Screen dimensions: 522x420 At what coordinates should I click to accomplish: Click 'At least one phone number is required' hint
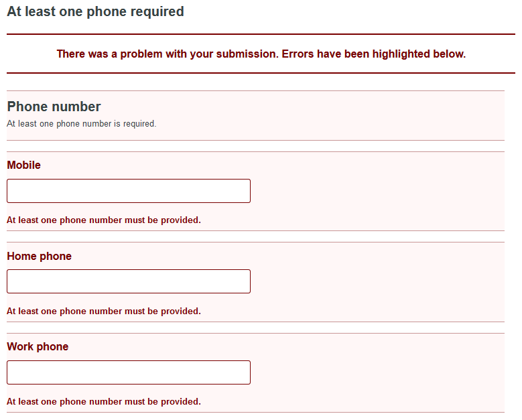[82, 124]
